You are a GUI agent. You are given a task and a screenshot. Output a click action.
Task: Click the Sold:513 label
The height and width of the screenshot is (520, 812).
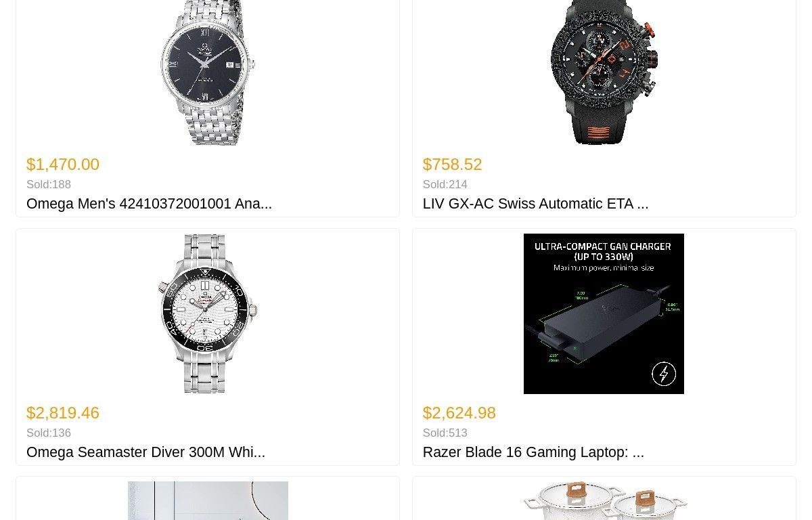445,433
